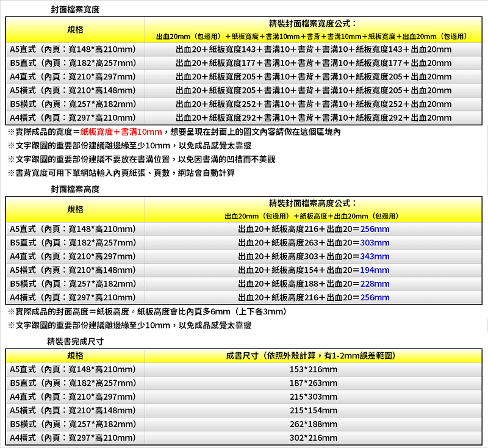The image size is (488, 448).
Task: Click the note about 紙板高度 being 6mm larger
Action: (146, 312)
